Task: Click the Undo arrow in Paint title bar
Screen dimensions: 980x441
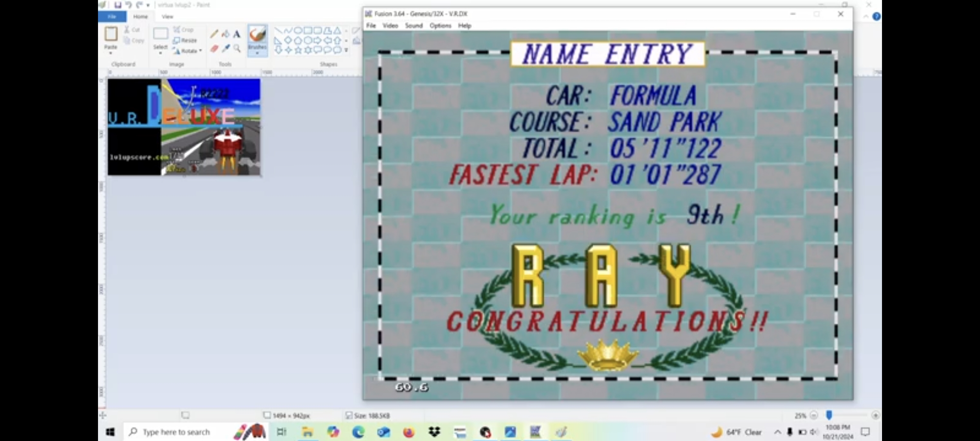Action: pos(128,5)
